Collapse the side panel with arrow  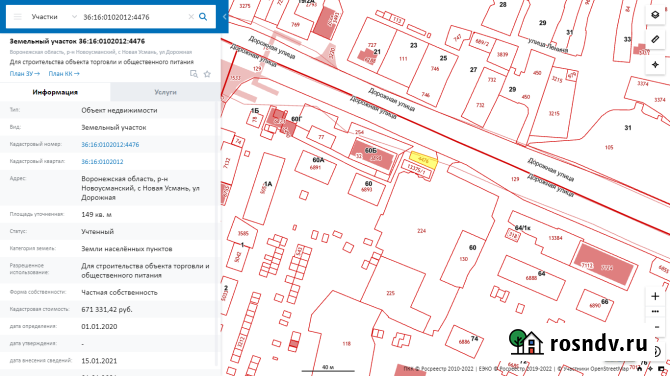[x=224, y=17]
